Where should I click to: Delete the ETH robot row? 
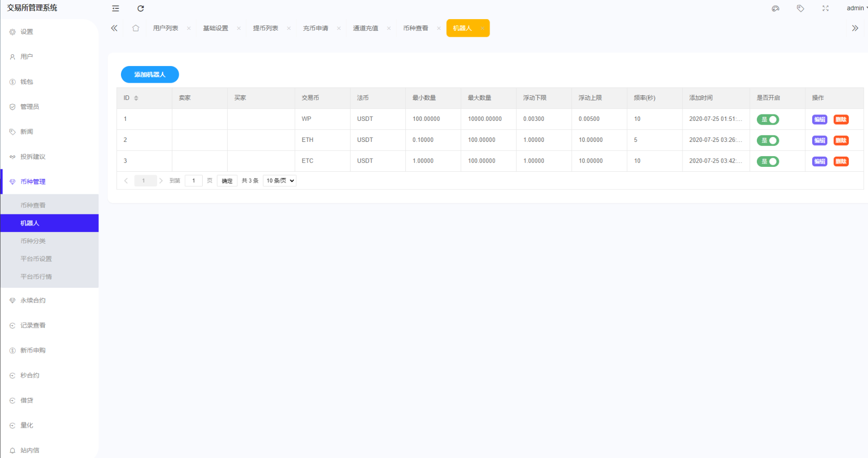pos(841,140)
